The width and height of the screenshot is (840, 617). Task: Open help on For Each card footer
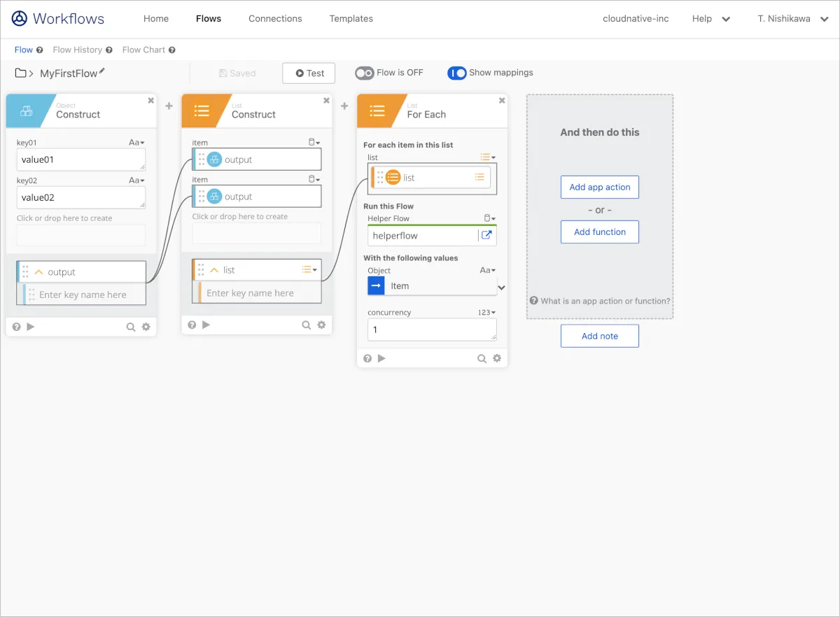pyautogui.click(x=367, y=358)
